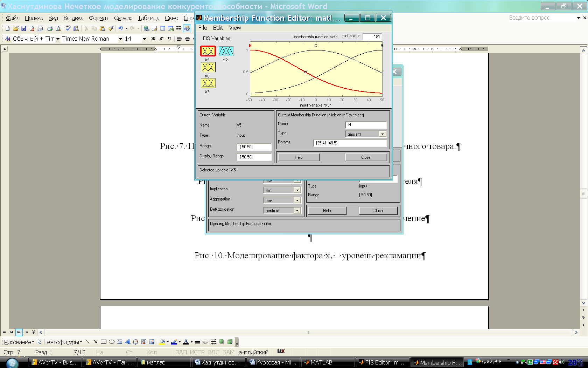The width and height of the screenshot is (588, 368).
Task: Run spelling check ABC icon
Action: point(68,28)
